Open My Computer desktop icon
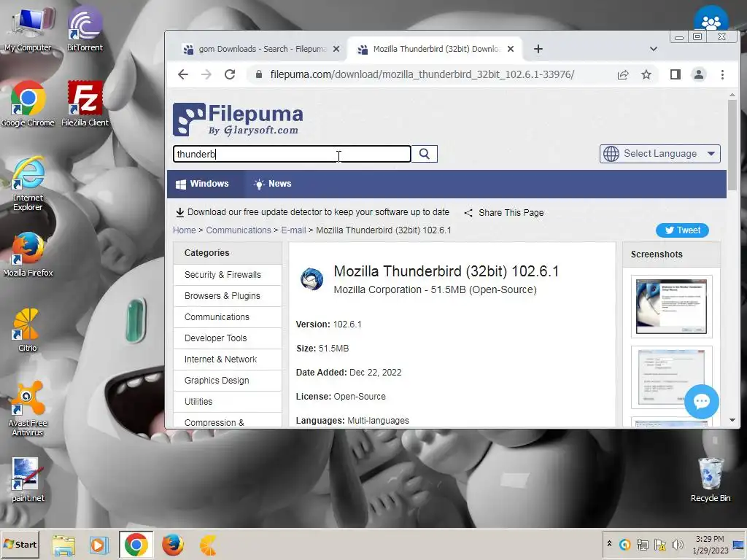This screenshot has width=747, height=560. pos(28,29)
